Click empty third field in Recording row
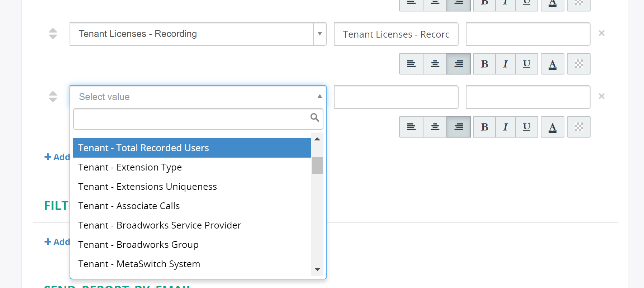This screenshot has height=288, width=644. pyautogui.click(x=528, y=34)
